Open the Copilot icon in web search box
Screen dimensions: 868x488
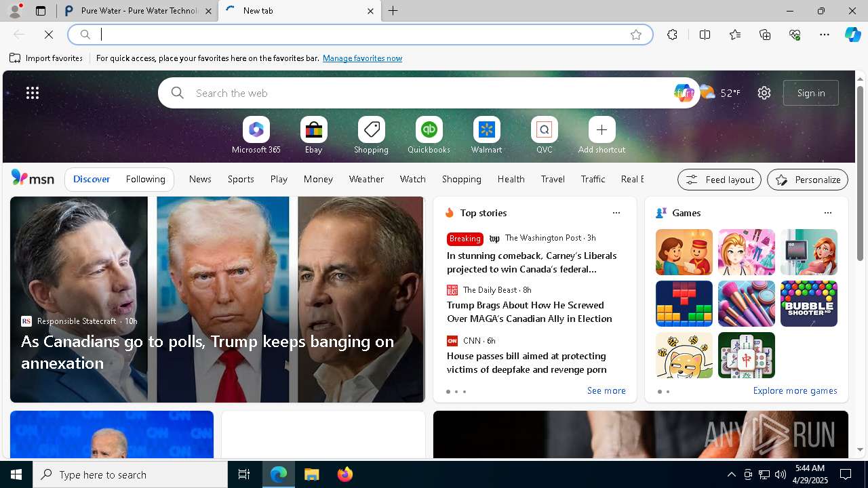coord(683,93)
